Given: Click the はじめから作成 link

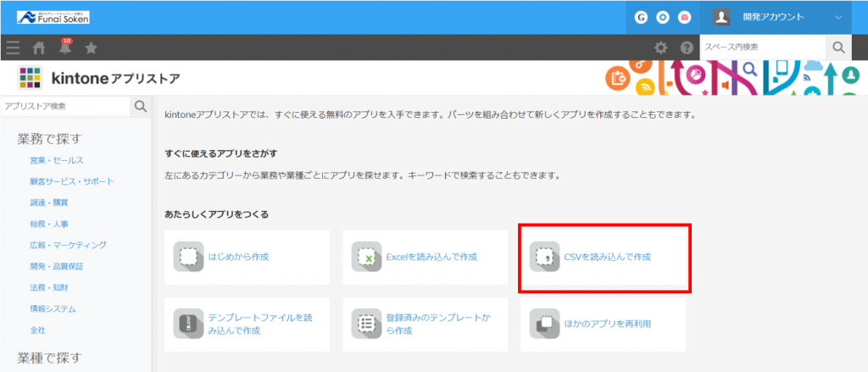Looking at the screenshot, I should pyautogui.click(x=238, y=257).
